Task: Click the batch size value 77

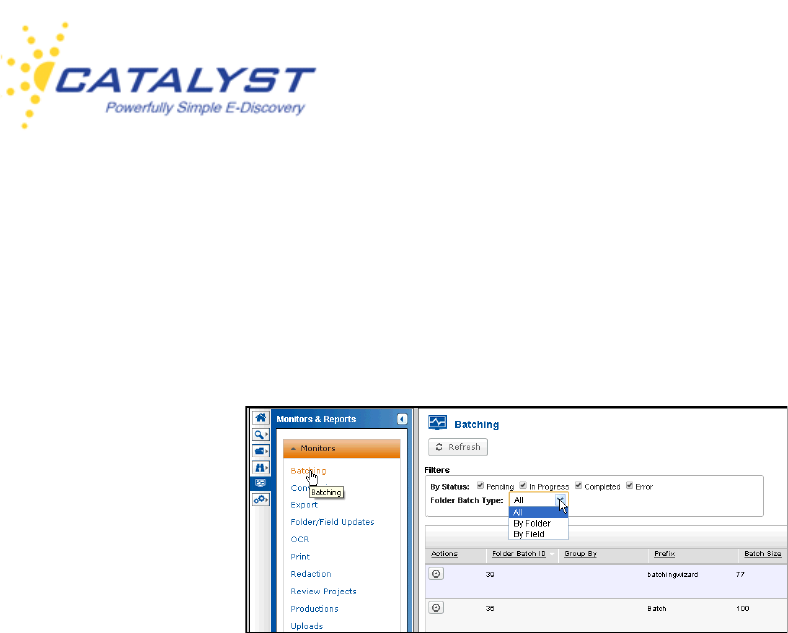Action: (740, 574)
